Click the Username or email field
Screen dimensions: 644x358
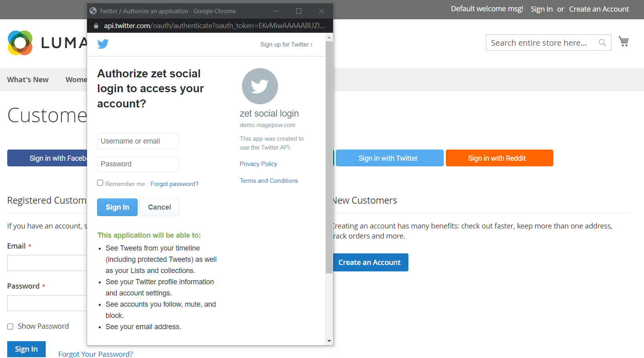pyautogui.click(x=138, y=141)
